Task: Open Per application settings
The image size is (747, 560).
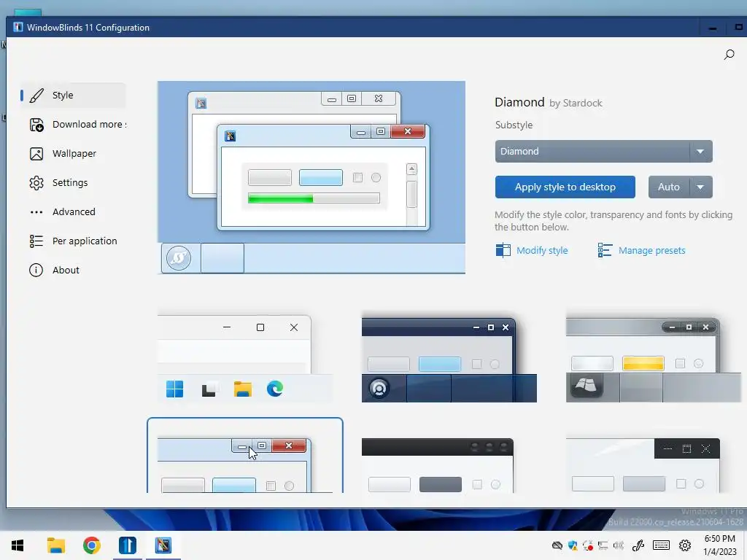Action: (73, 241)
